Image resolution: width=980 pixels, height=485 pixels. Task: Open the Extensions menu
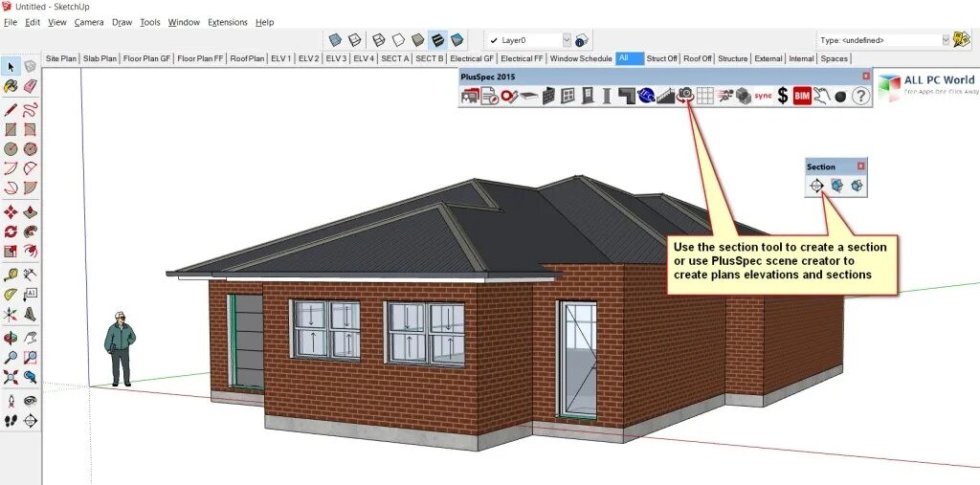pyautogui.click(x=228, y=22)
